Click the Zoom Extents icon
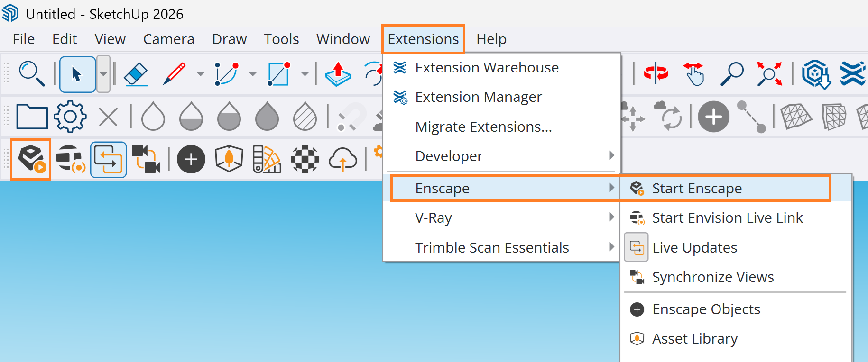Screen dimensions: 868x362 769,73
